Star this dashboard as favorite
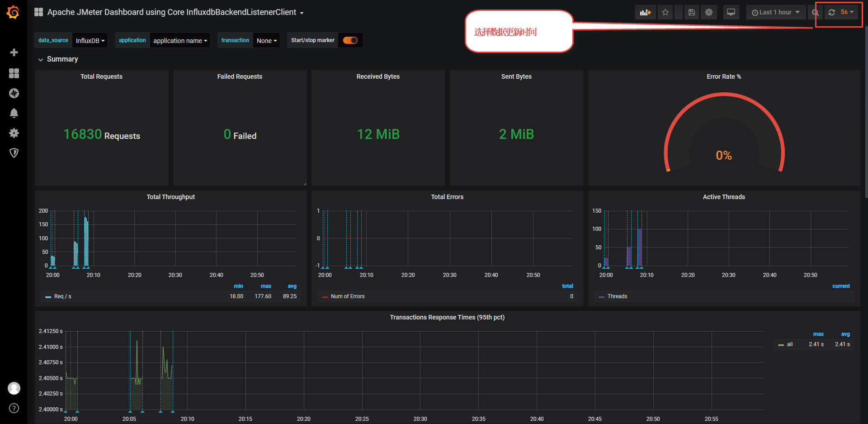Viewport: 868px width, 424px height. [665, 13]
